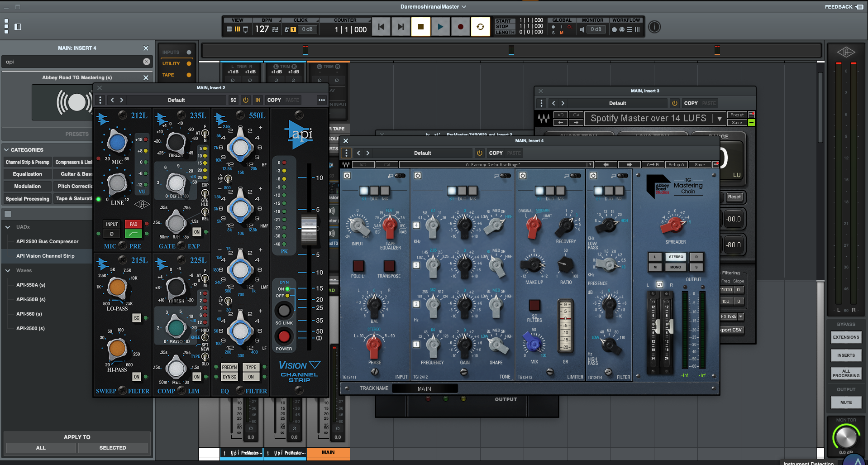Toggle phase invert button on 212L preamp
The image size is (868, 465).
pos(112,234)
